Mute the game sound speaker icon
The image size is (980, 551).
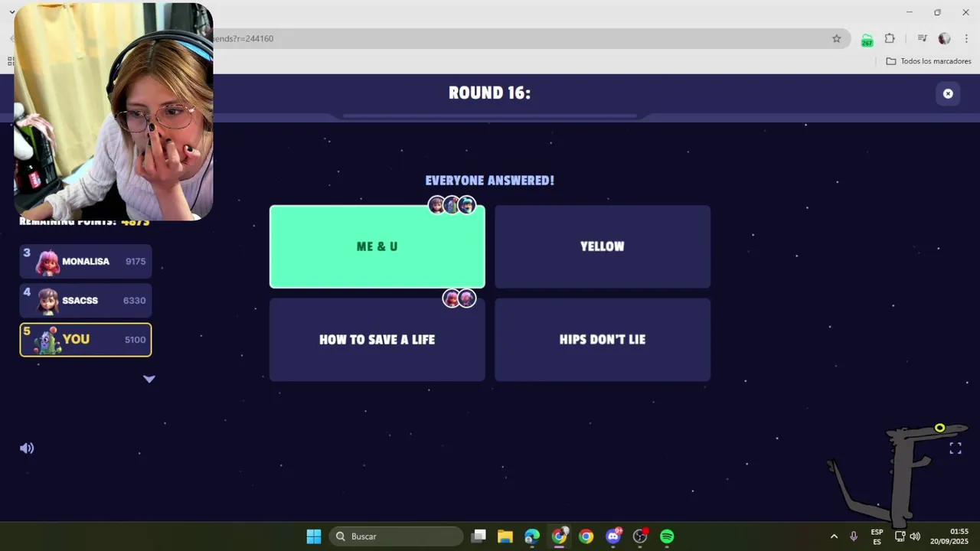(x=27, y=448)
